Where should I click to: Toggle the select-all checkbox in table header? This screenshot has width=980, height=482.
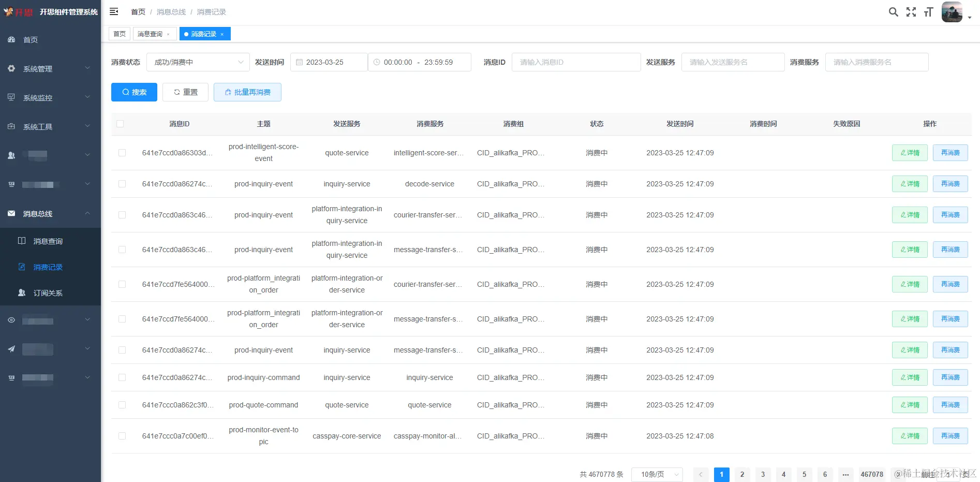[x=120, y=124]
